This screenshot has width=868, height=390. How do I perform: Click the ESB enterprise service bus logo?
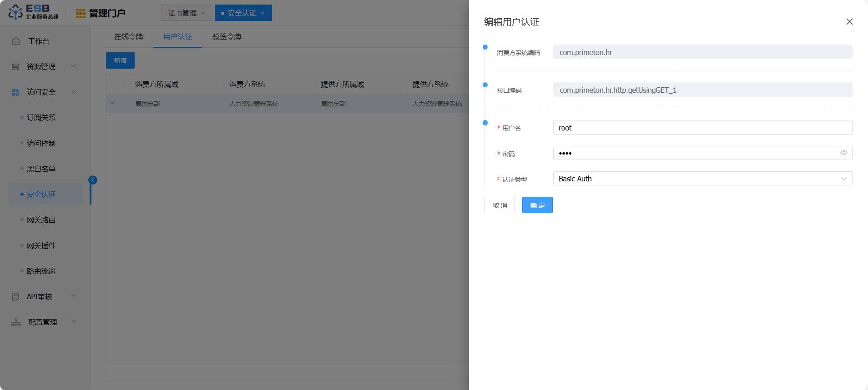pyautogui.click(x=33, y=12)
